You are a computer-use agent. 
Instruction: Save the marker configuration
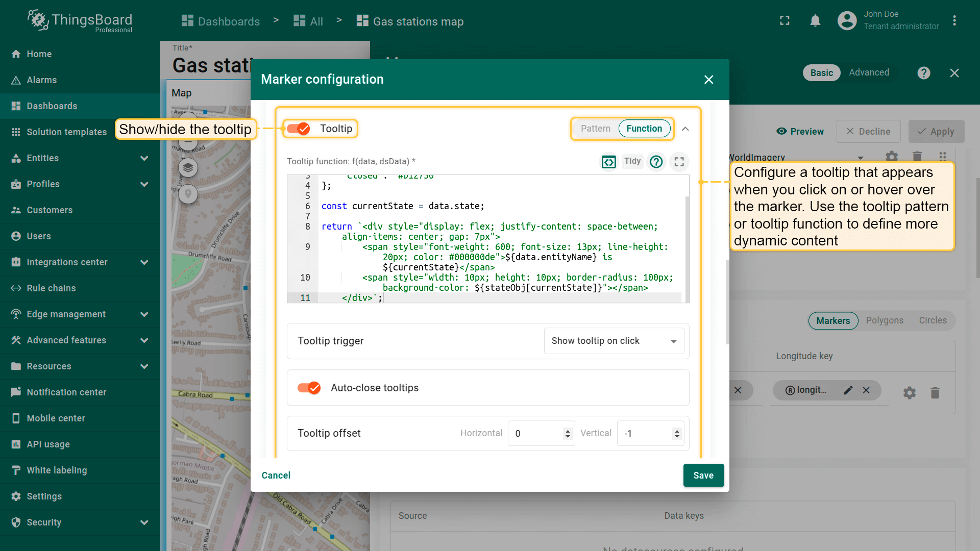[x=703, y=475]
